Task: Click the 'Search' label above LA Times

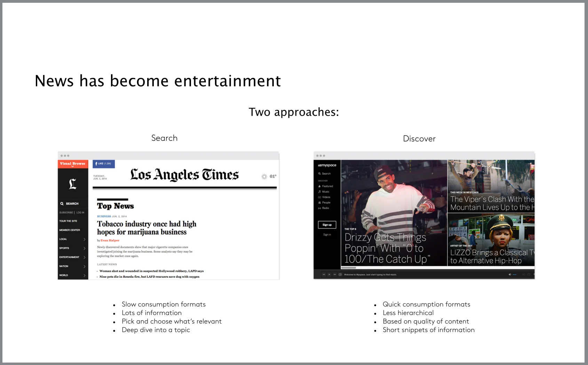Action: pos(164,138)
